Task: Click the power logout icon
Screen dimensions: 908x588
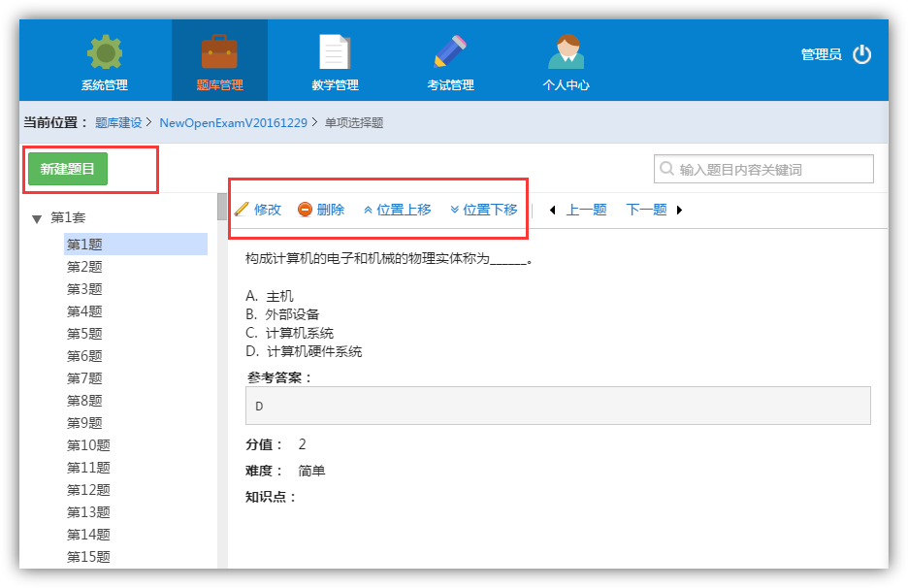Action: point(861,54)
